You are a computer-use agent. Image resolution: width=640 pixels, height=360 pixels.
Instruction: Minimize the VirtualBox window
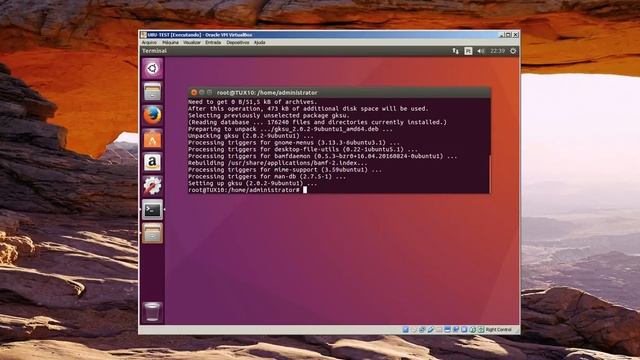pyautogui.click(x=502, y=35)
